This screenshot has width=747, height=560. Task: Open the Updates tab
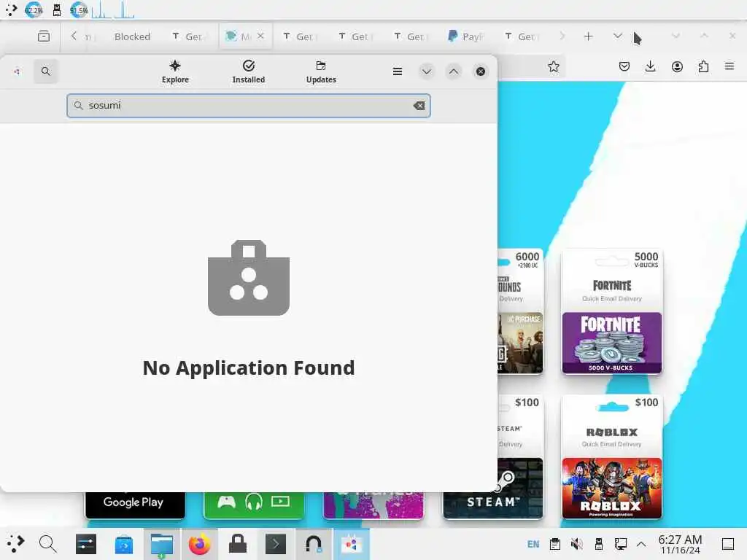click(321, 72)
